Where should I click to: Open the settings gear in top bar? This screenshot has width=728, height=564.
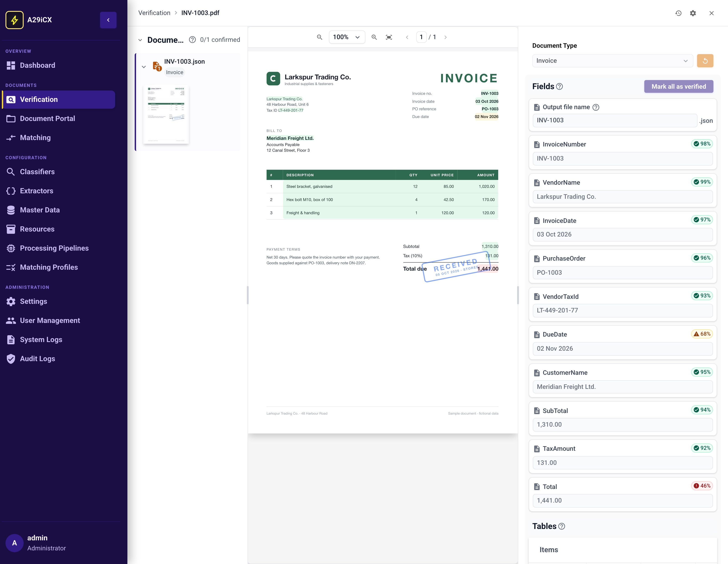click(x=693, y=13)
